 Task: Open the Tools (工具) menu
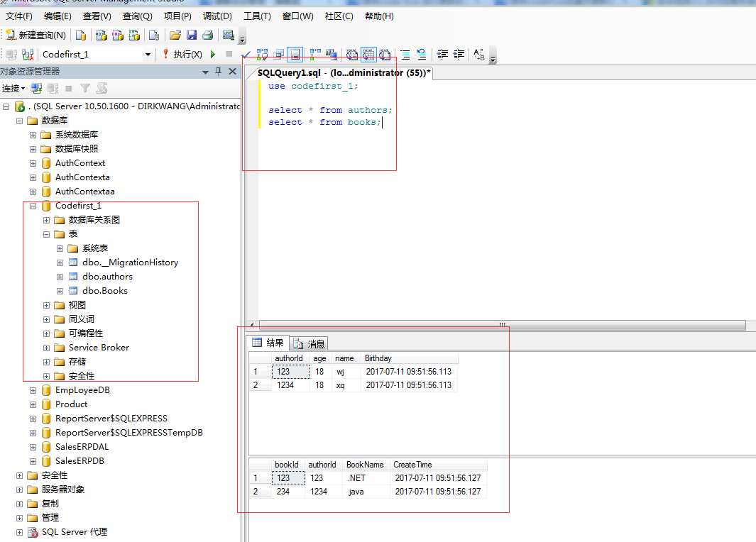pyautogui.click(x=257, y=16)
